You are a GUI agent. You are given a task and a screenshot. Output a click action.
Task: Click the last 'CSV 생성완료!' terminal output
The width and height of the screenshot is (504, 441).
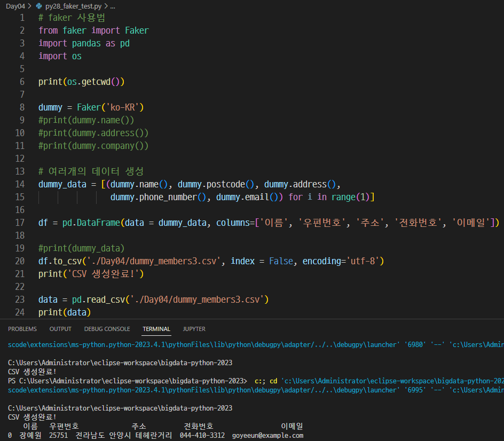click(32, 417)
